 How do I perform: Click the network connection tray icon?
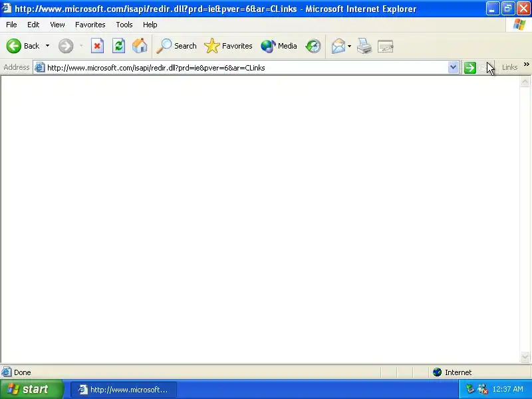click(x=470, y=389)
